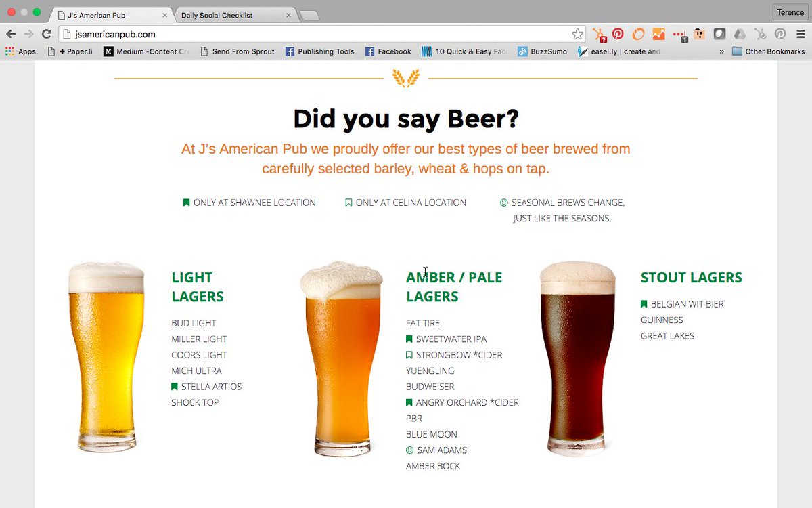Click the outline bookmark icon next to STRONGBOW *CIDER
This screenshot has width=812, height=508.
pos(409,355)
